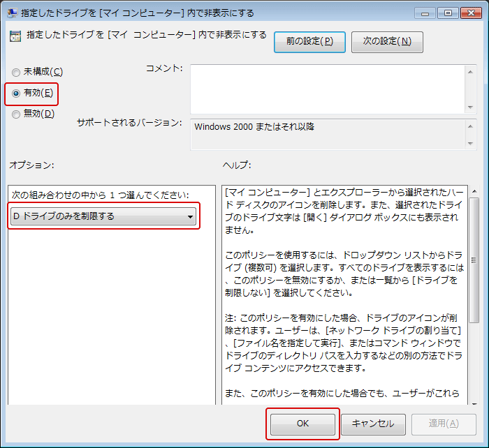This screenshot has width=489, height=448.
Task: Select the 有効(E) radio button
Action: (16, 94)
